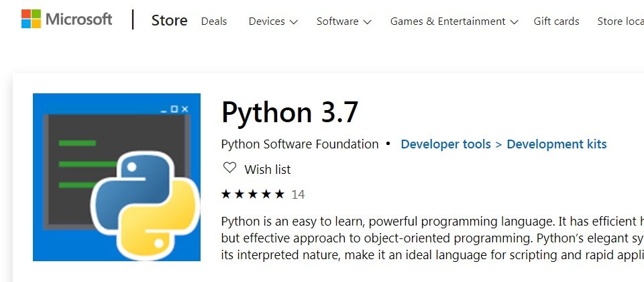Open the Development kits category link

pos(557,144)
